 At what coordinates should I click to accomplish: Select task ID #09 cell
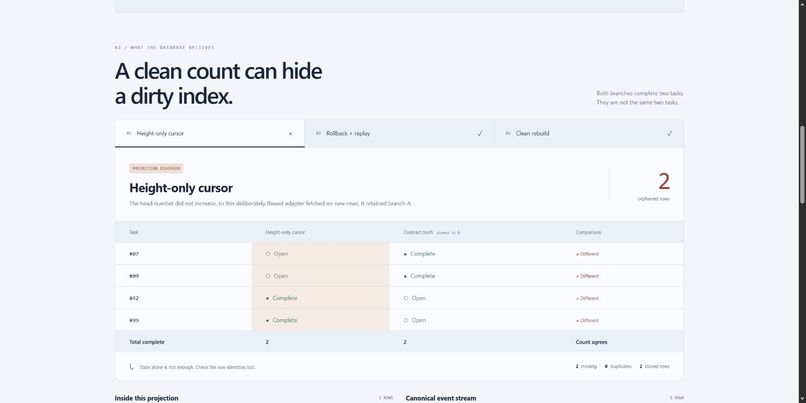[x=134, y=276]
